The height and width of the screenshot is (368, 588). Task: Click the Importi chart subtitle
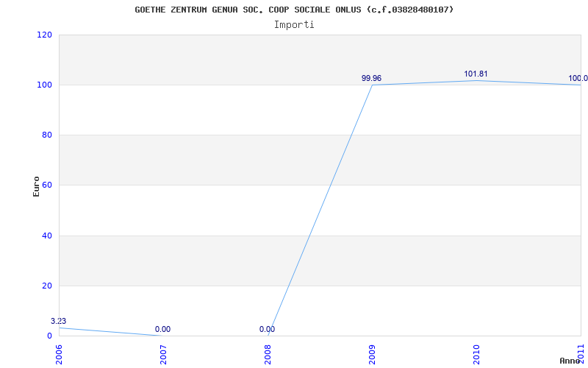tap(294, 25)
